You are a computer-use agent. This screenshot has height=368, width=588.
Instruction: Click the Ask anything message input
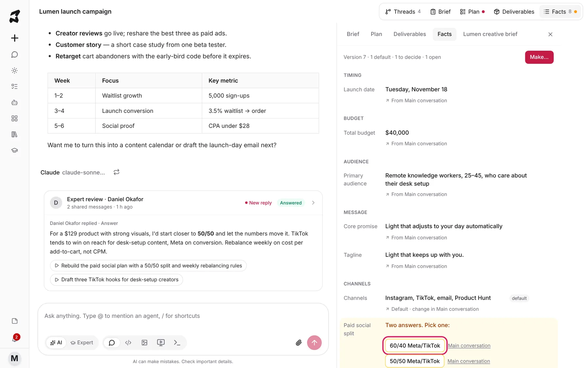(x=183, y=316)
